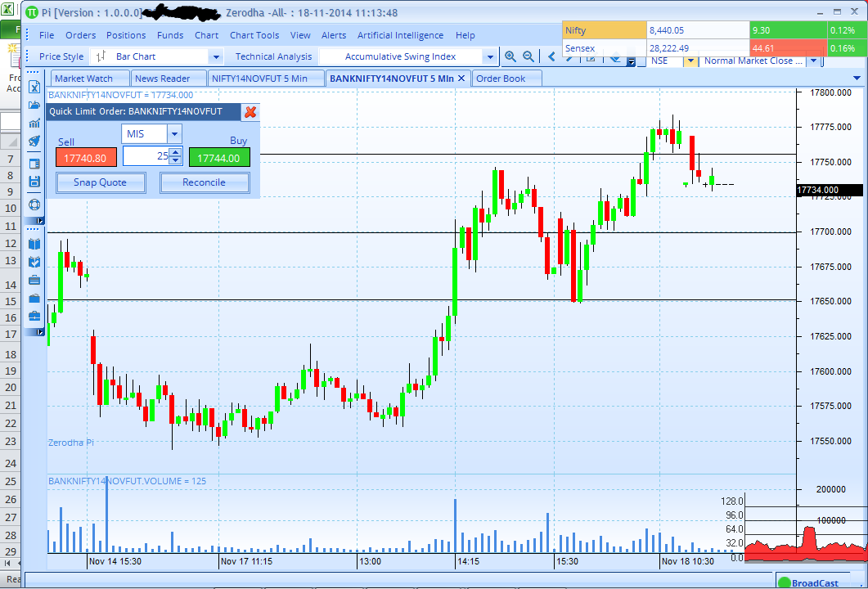This screenshot has height=589, width=868.
Task: Click the green Buy price 17744.00 button
Action: 219,158
